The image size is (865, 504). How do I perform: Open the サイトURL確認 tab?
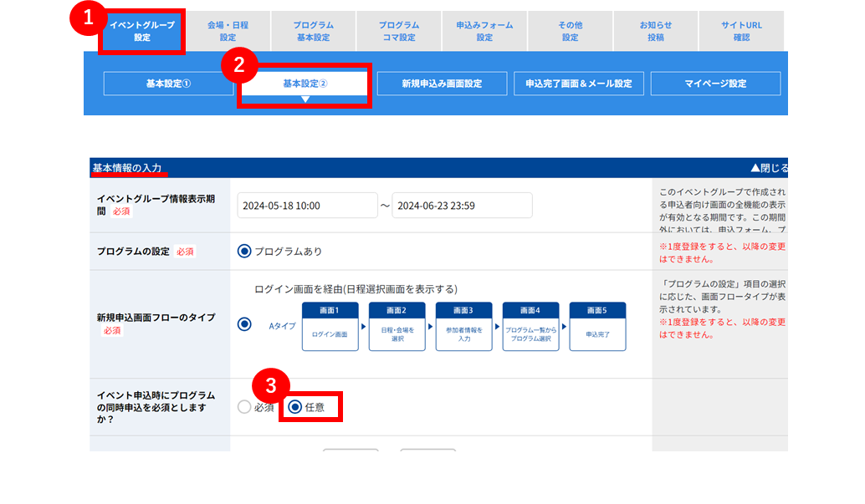(x=741, y=32)
